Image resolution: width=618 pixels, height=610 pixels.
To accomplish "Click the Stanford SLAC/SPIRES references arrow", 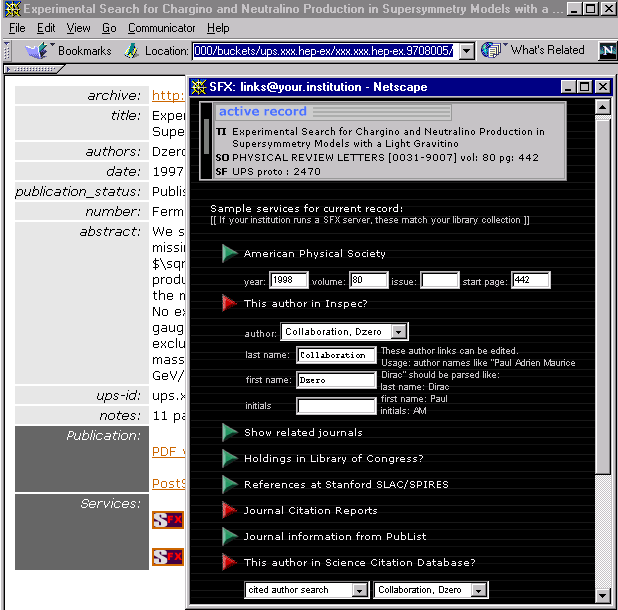I will click(229, 484).
